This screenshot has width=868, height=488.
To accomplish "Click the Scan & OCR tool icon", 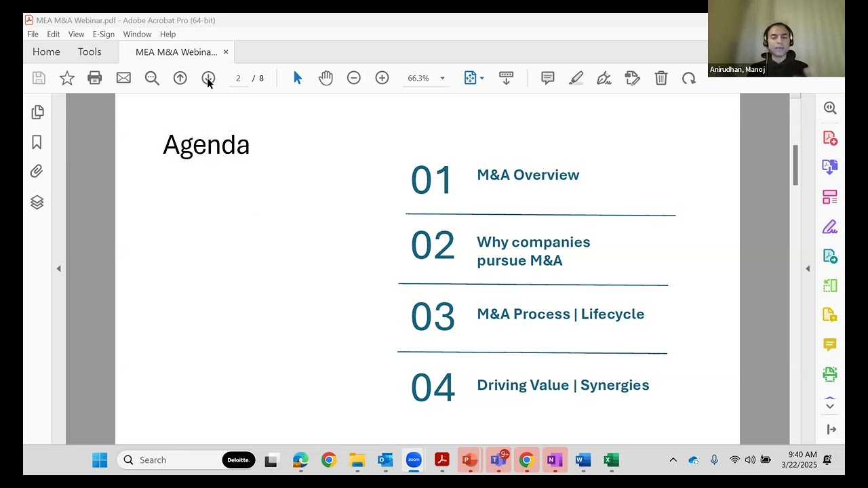I will [830, 373].
